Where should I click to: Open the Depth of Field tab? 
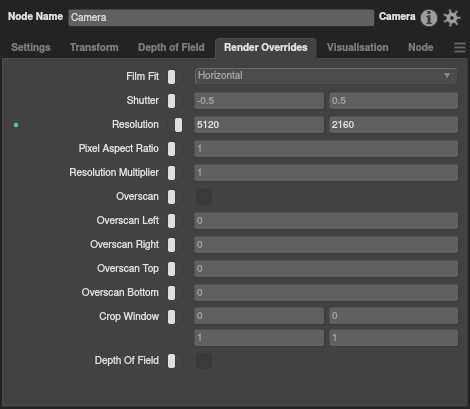[x=171, y=47]
